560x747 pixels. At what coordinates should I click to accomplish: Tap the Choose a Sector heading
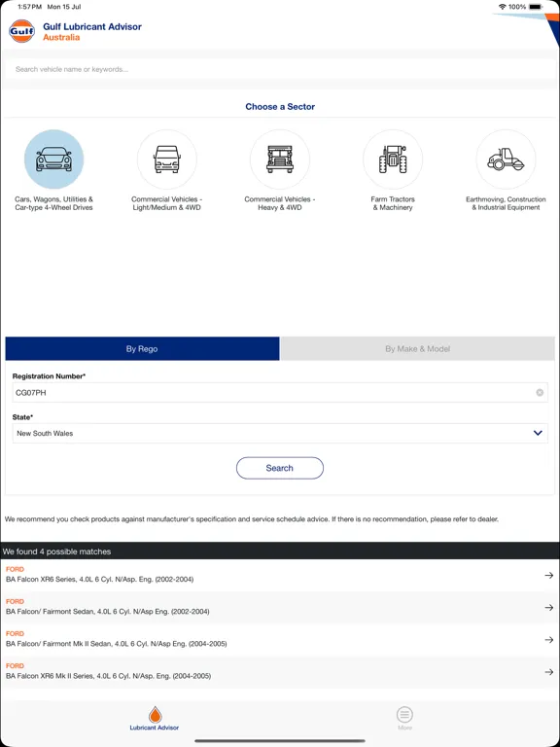point(280,107)
